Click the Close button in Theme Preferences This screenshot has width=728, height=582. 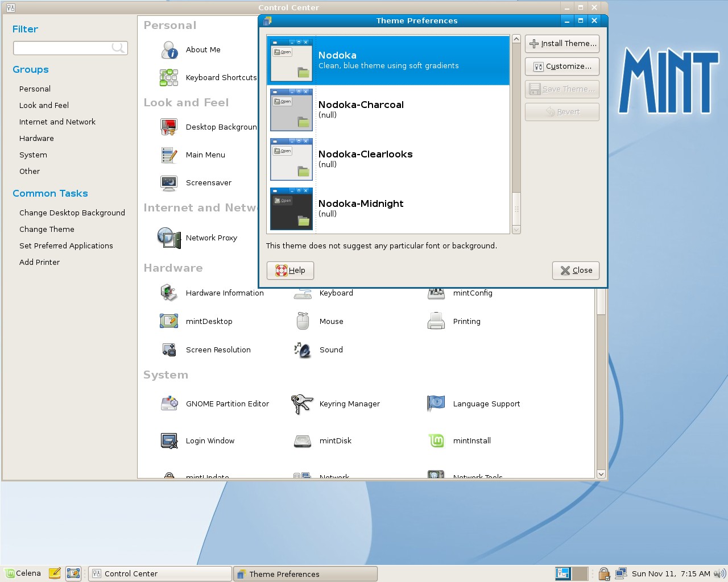(x=576, y=271)
